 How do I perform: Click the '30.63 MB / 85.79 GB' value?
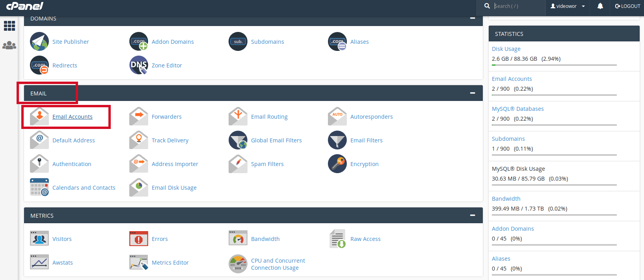coord(518,179)
